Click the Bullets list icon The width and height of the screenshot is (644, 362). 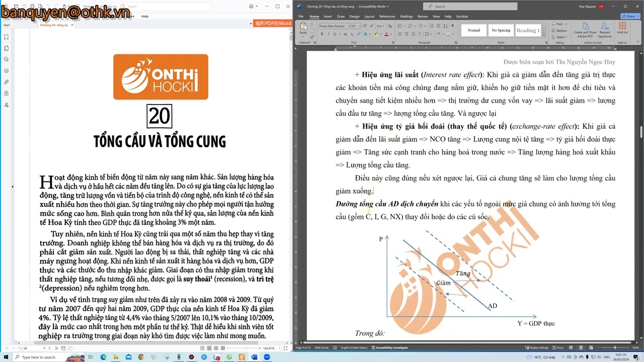tap(401, 26)
